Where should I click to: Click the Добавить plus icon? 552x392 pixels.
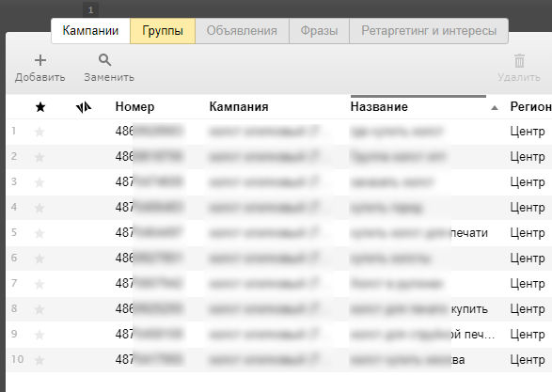(40, 60)
